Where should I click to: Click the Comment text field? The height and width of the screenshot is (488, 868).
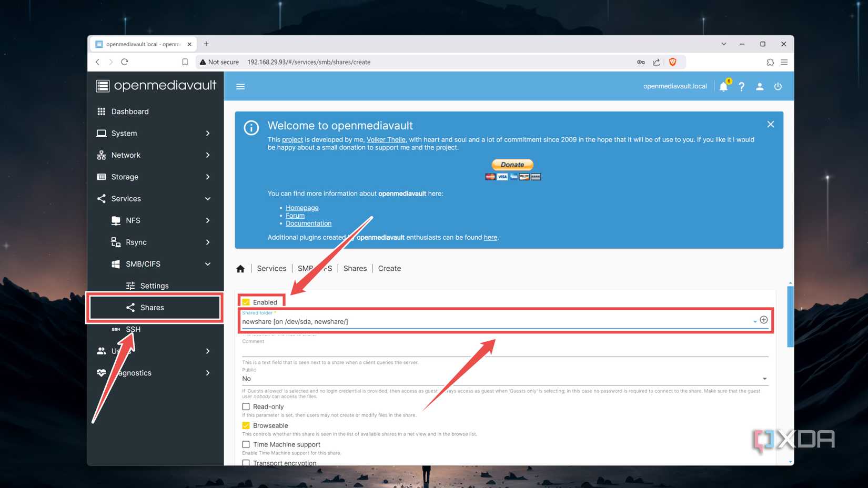pos(505,350)
